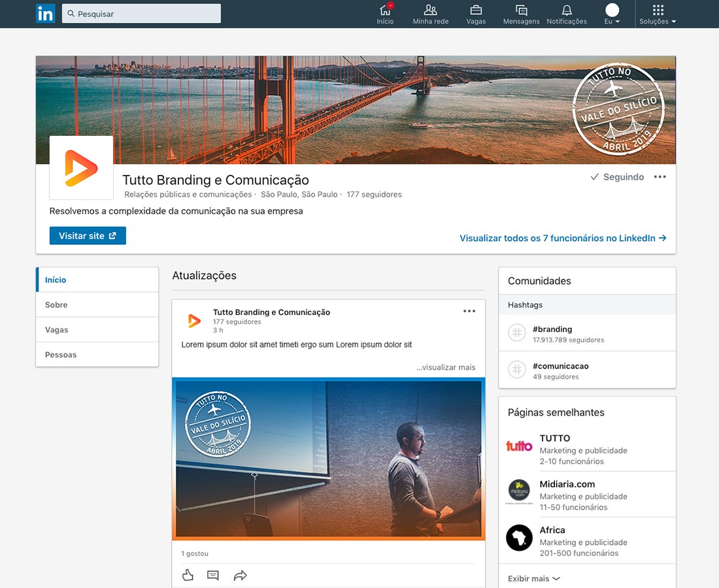
Task: Click the post author logo
Action: point(194,321)
